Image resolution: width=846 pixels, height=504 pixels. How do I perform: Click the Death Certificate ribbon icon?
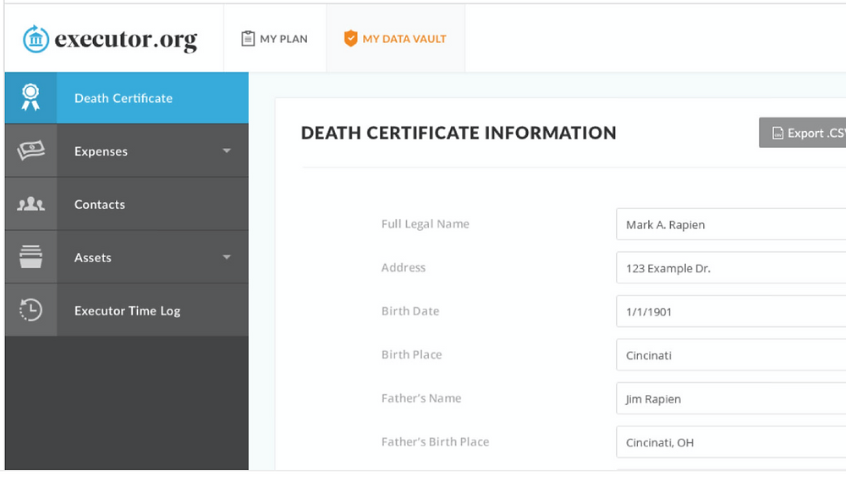(x=30, y=97)
